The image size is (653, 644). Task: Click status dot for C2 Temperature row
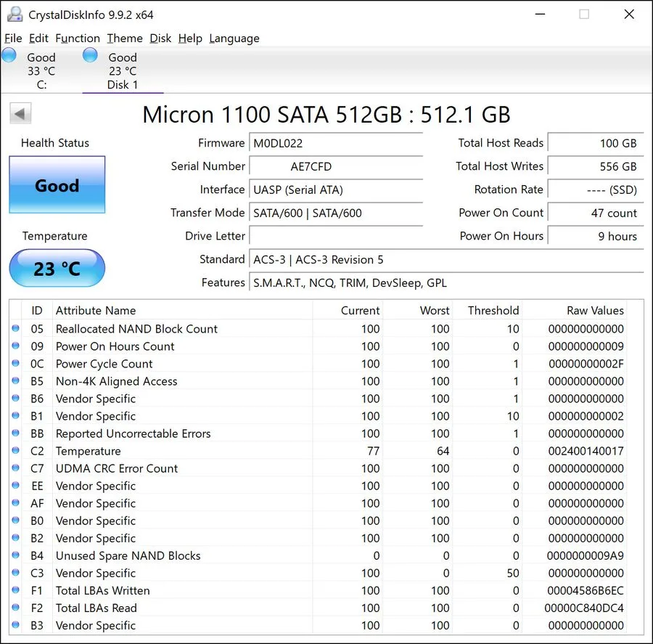click(x=16, y=451)
